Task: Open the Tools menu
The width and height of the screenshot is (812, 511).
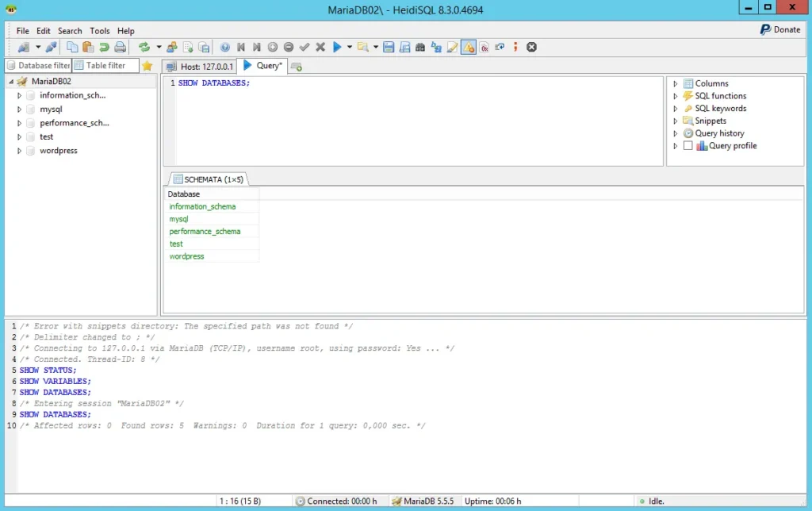Action: point(100,31)
